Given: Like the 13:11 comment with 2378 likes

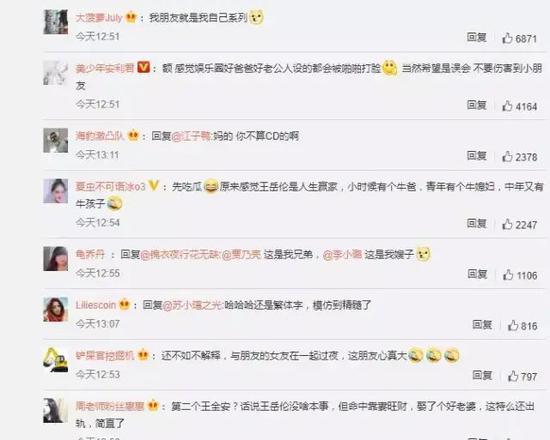Looking at the screenshot, I should coord(507,156).
